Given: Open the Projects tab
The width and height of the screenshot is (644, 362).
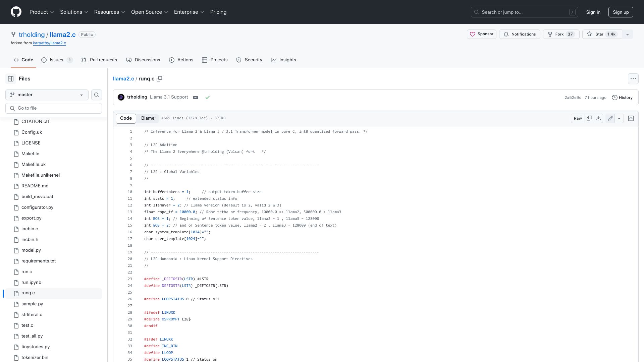Looking at the screenshot, I should (215, 60).
